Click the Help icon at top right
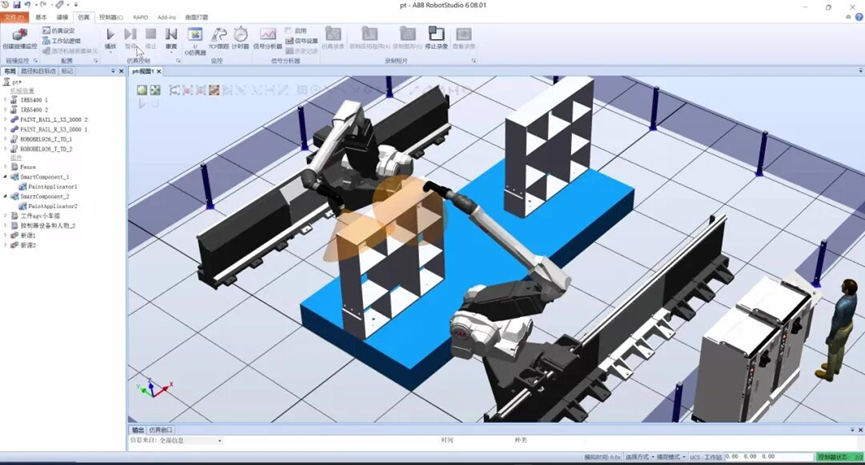Image resolution: width=865 pixels, height=465 pixels. [x=859, y=17]
